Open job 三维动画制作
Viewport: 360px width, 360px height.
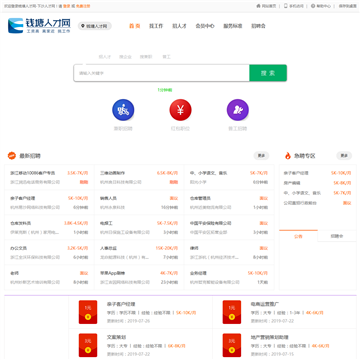click(113, 173)
